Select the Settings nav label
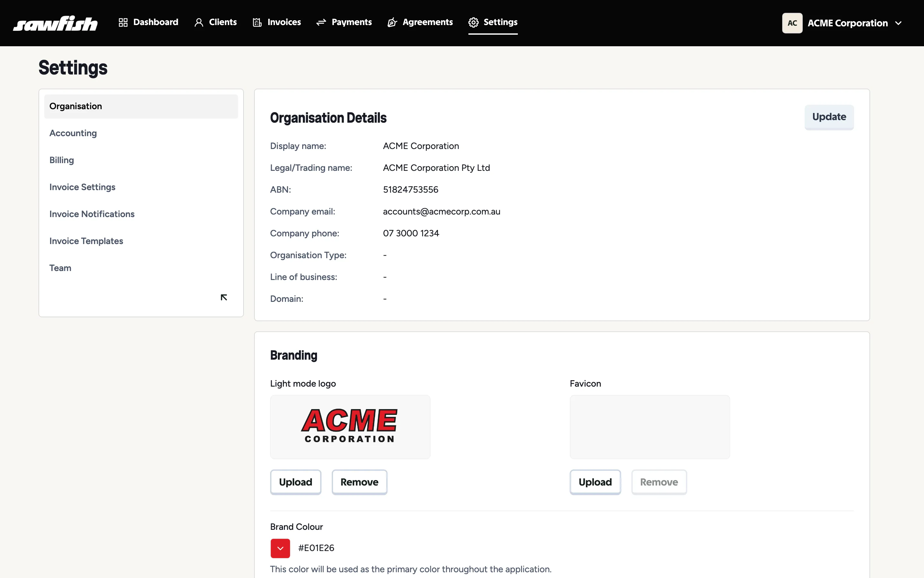The width and height of the screenshot is (924, 578). tap(500, 22)
